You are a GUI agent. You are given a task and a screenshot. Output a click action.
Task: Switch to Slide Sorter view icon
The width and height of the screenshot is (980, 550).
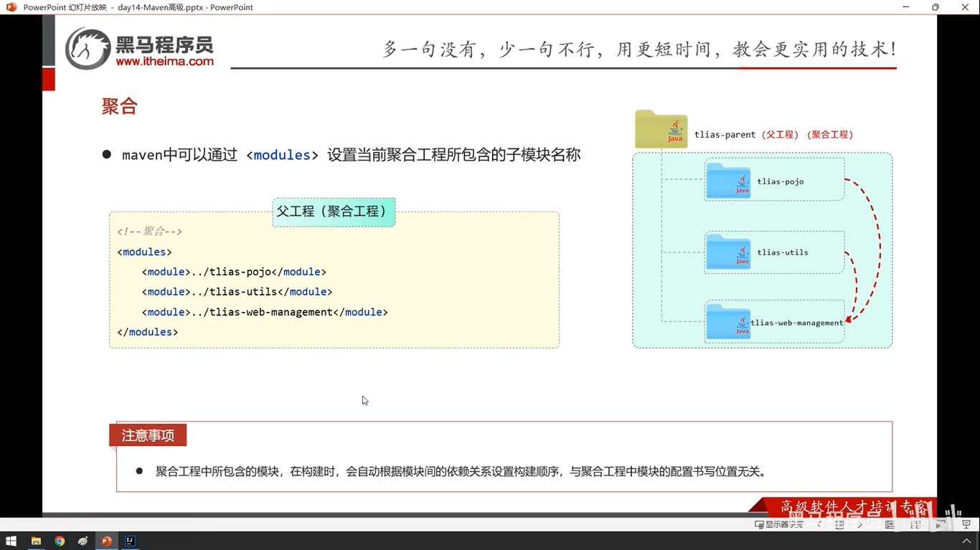click(x=915, y=525)
